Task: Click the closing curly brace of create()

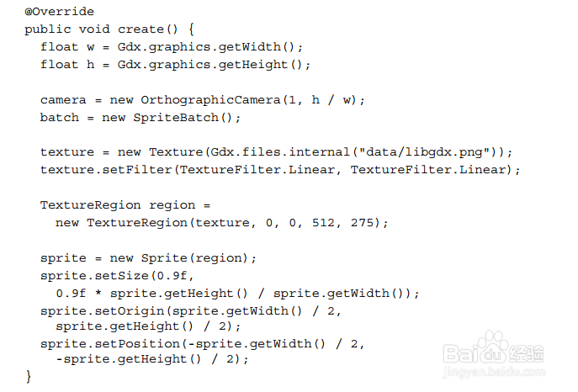Action: click(x=29, y=376)
